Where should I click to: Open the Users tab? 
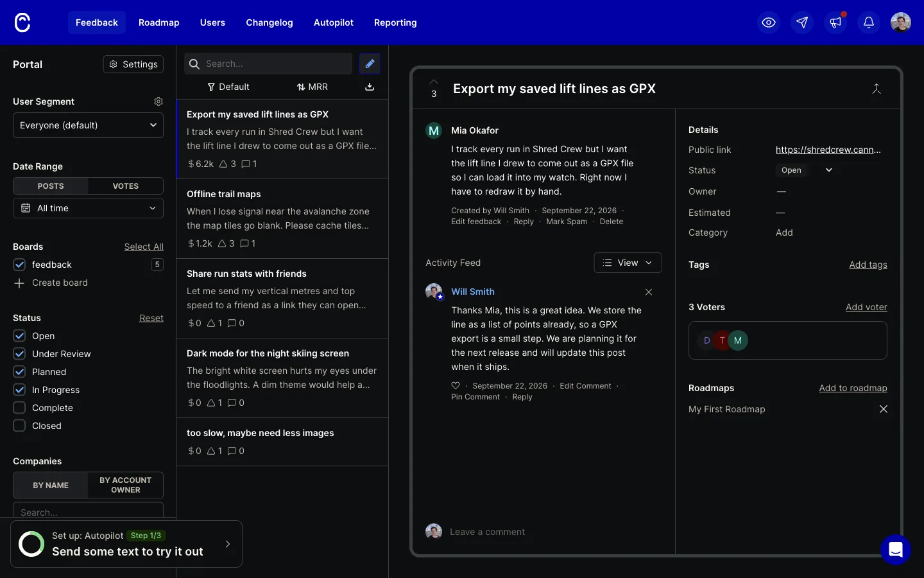[x=212, y=22]
